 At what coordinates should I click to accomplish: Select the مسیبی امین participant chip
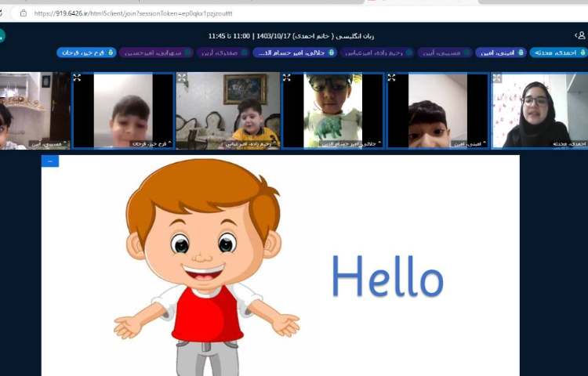[x=445, y=52]
